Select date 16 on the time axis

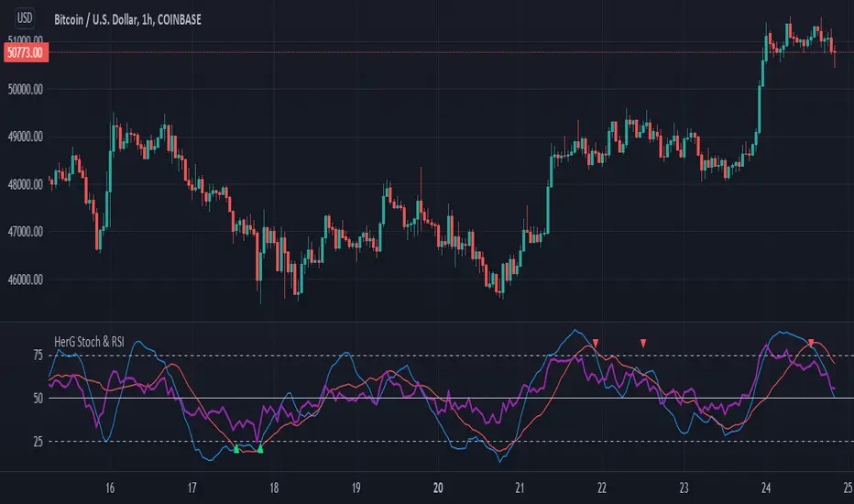click(x=109, y=488)
